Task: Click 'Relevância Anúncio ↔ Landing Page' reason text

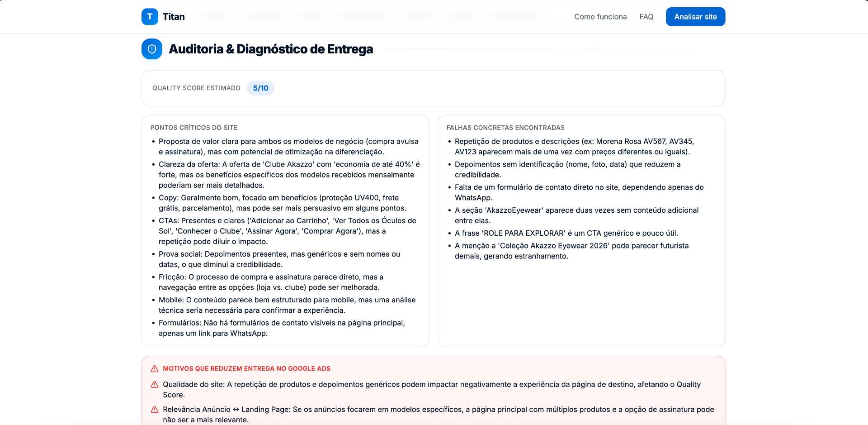Action: 439,414
